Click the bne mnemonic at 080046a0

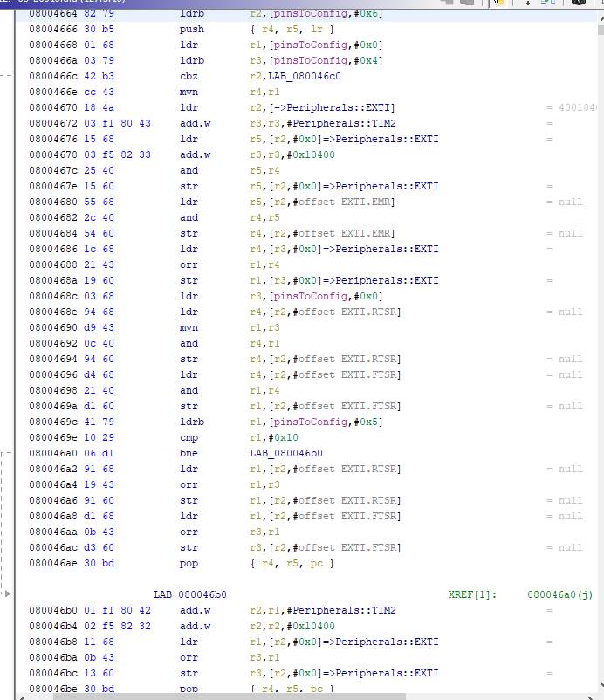click(189, 453)
